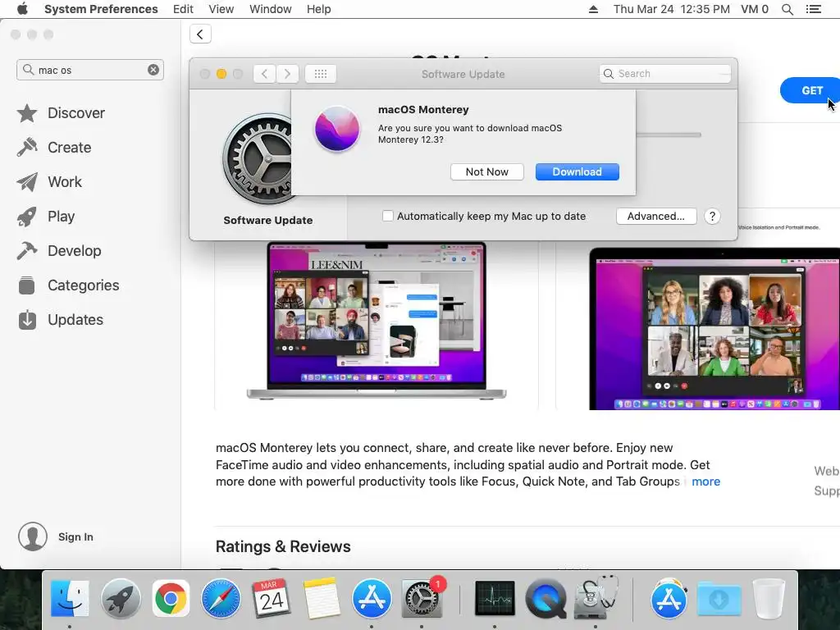The image size is (840, 630).
Task: Clear the 'mac os' search field
Action: point(153,70)
